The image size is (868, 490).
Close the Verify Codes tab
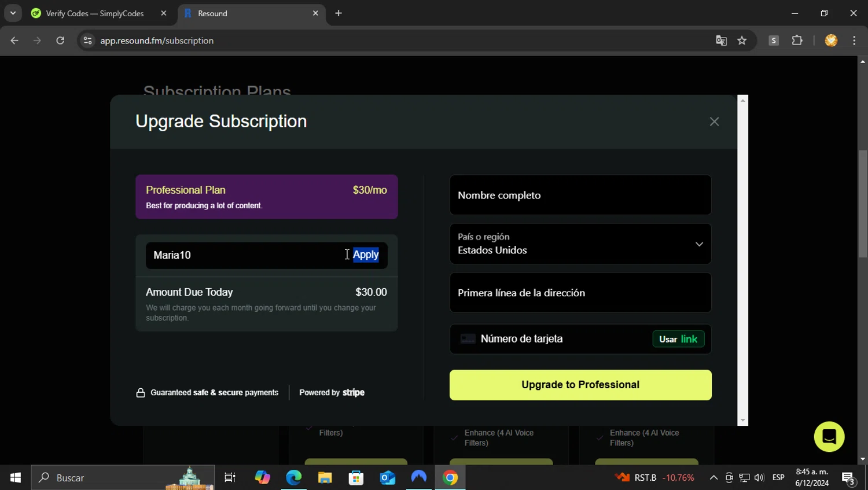[164, 13]
